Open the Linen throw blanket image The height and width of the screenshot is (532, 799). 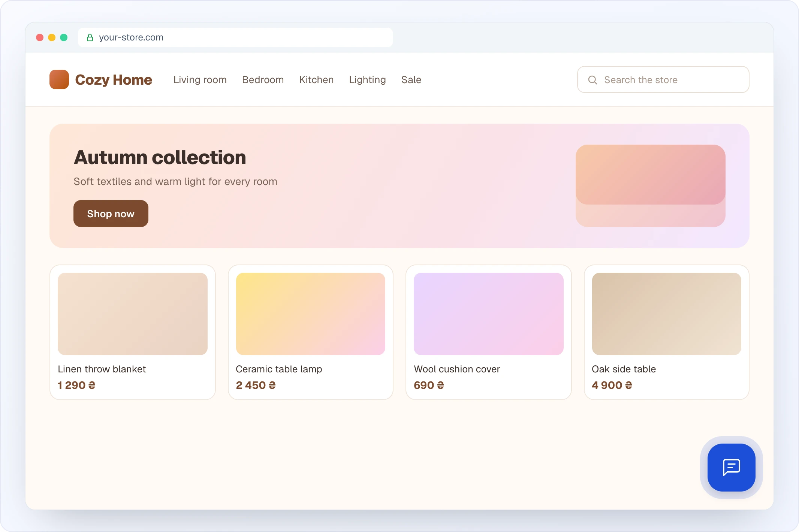[133, 314]
